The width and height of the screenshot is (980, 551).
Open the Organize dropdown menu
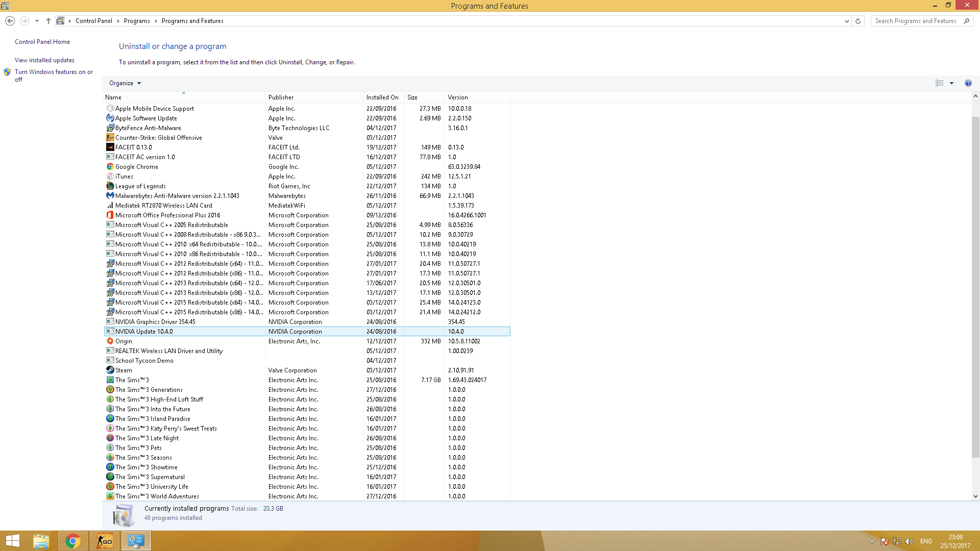[125, 83]
